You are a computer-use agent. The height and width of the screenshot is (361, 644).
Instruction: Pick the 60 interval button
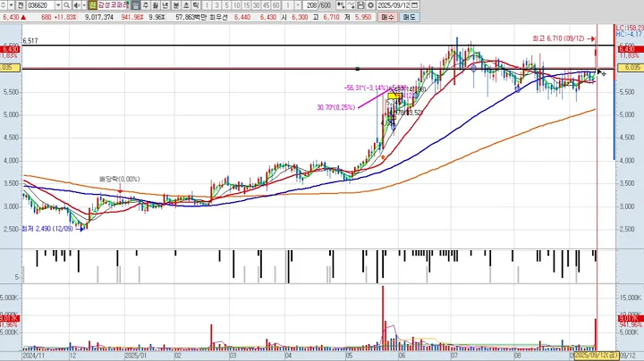[x=276, y=5]
